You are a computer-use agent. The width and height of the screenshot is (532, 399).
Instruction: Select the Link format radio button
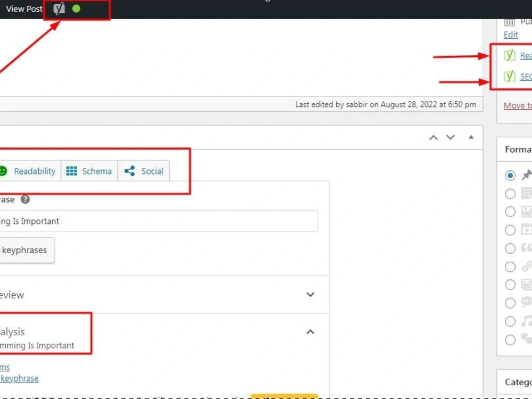(x=510, y=267)
